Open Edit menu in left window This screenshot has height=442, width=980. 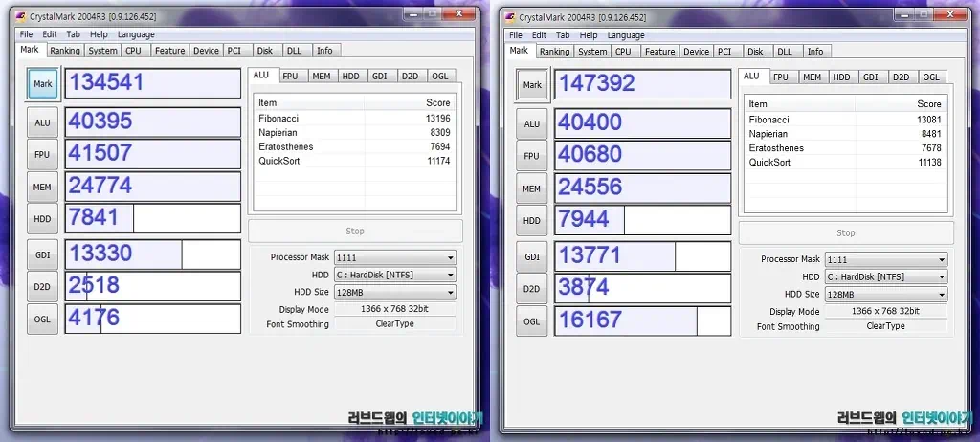pyautogui.click(x=50, y=34)
